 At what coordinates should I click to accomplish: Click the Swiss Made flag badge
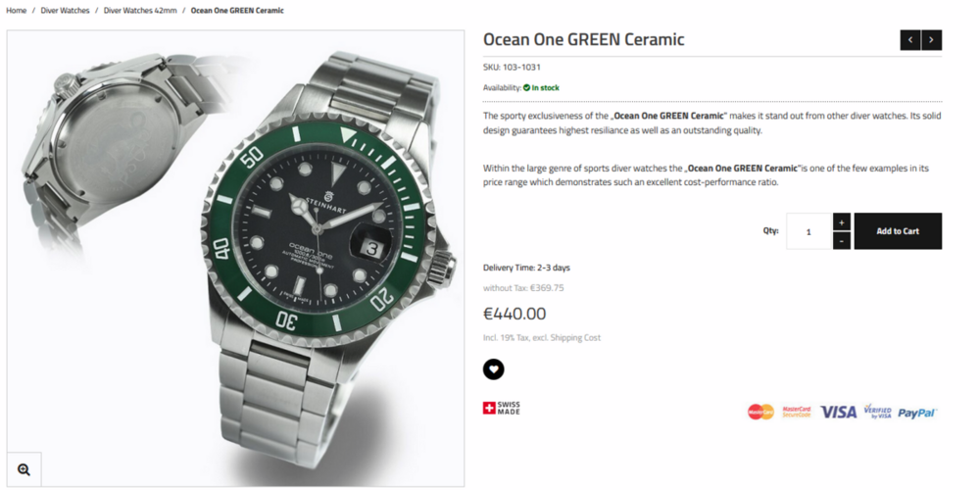[502, 408]
